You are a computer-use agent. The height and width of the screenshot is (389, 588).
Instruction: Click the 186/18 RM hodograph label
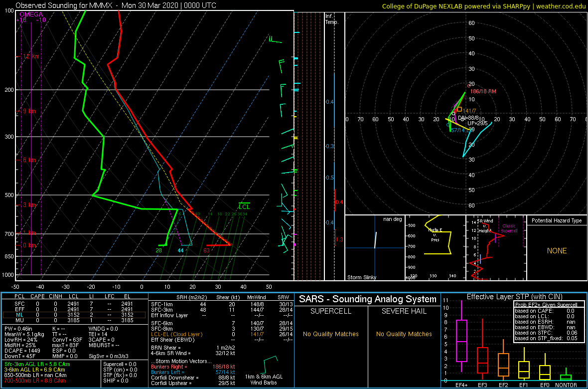coord(483,92)
